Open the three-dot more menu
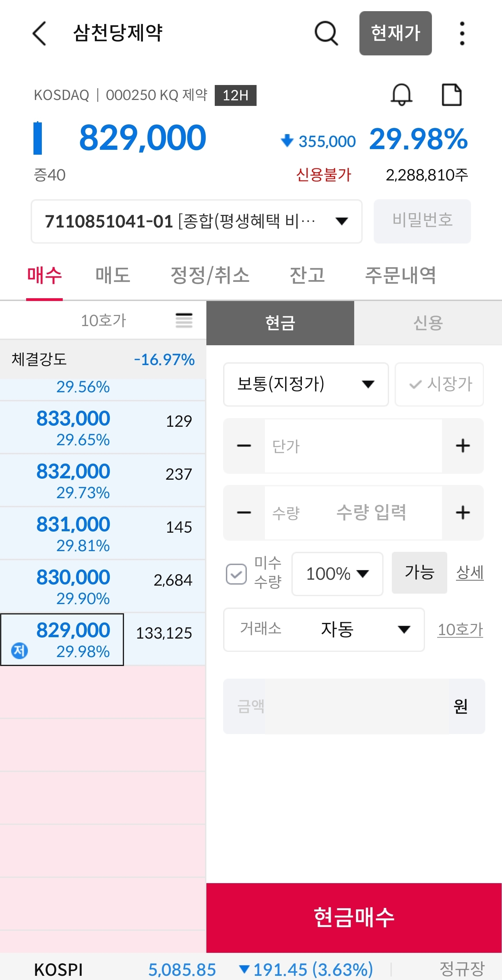Screen dimensions: 502x980 click(462, 33)
